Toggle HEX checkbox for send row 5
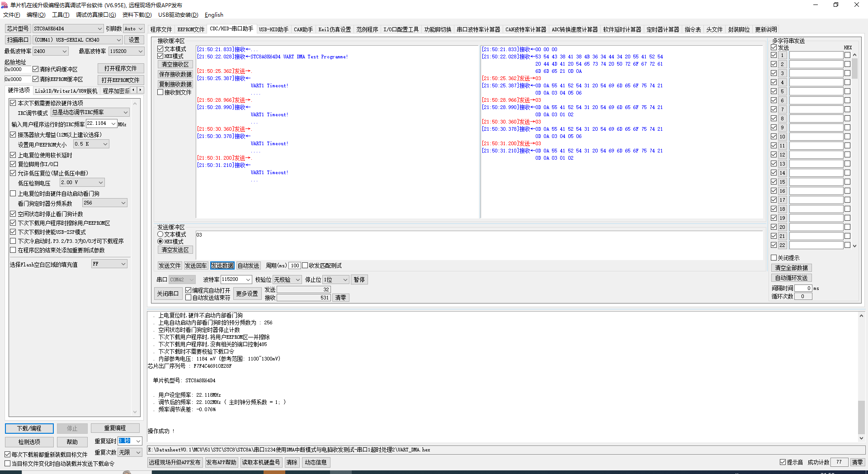 [847, 91]
